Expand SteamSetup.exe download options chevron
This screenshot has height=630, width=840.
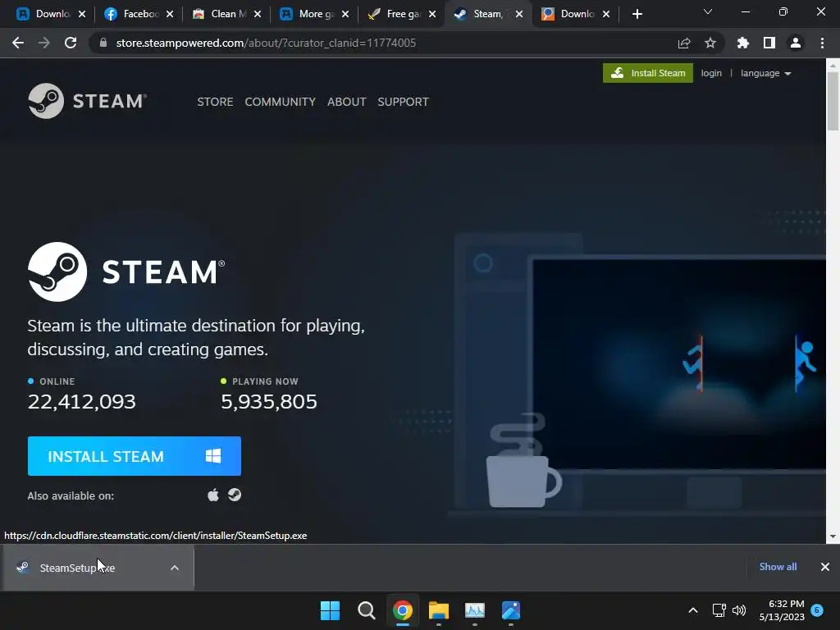click(174, 568)
